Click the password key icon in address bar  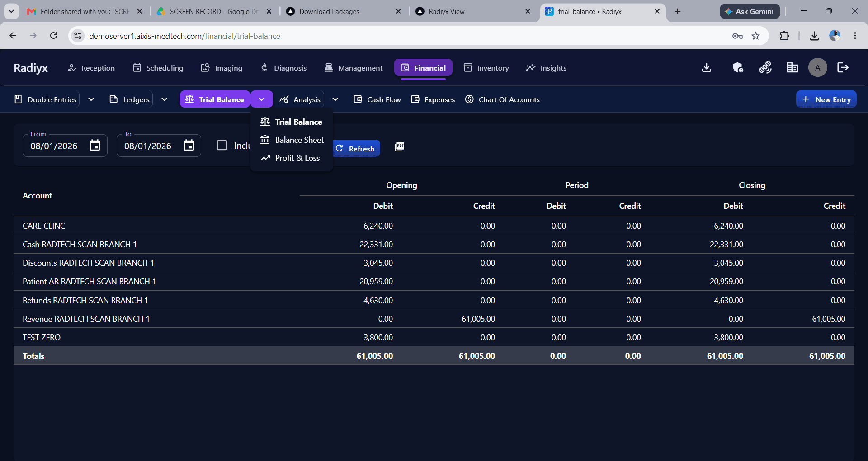[737, 36]
